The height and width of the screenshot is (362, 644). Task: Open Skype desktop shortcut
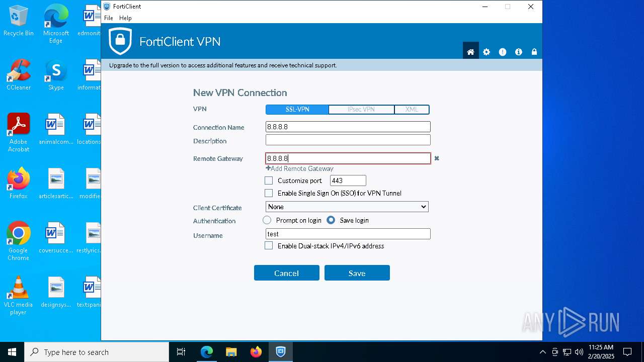(56, 75)
